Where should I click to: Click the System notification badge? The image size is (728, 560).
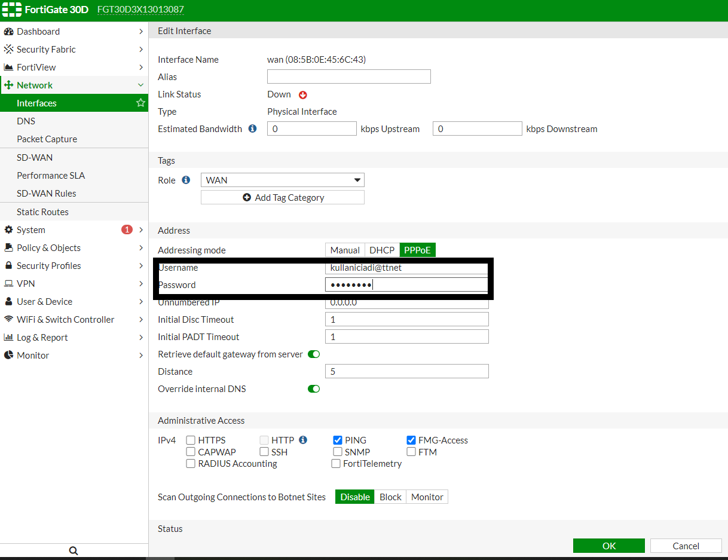tap(127, 229)
